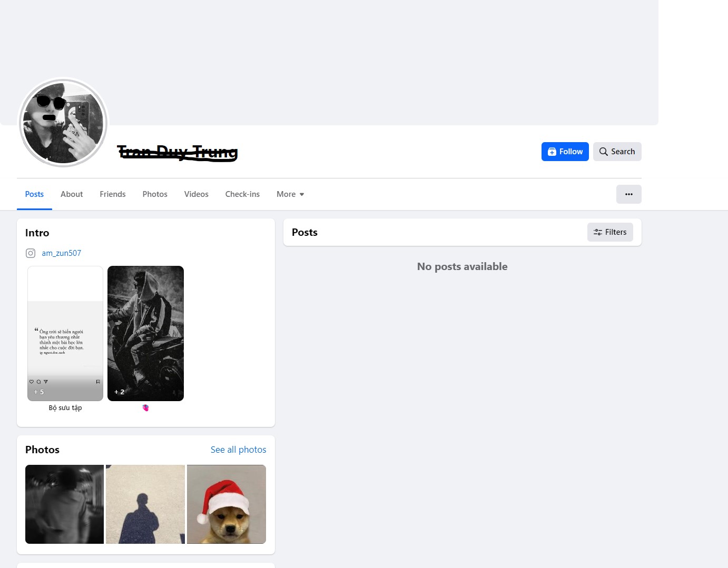The image size is (728, 568).
Task: Click the Instagram icon in Intro
Action: 31,253
